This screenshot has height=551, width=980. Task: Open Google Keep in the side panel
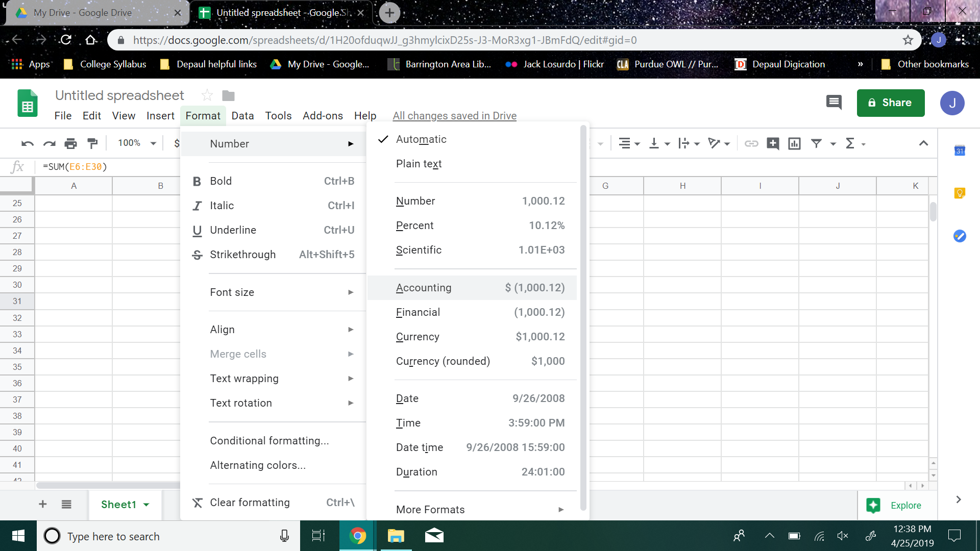(960, 193)
